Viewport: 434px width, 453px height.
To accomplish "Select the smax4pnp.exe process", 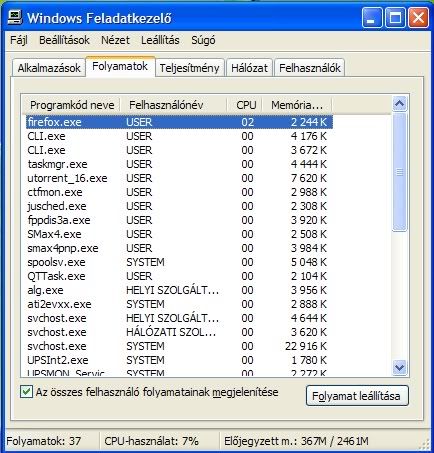I will point(179,248).
